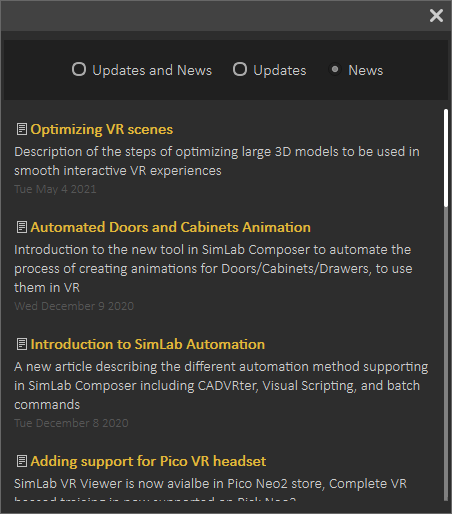Open the Optimizing VR scenes article

102,129
